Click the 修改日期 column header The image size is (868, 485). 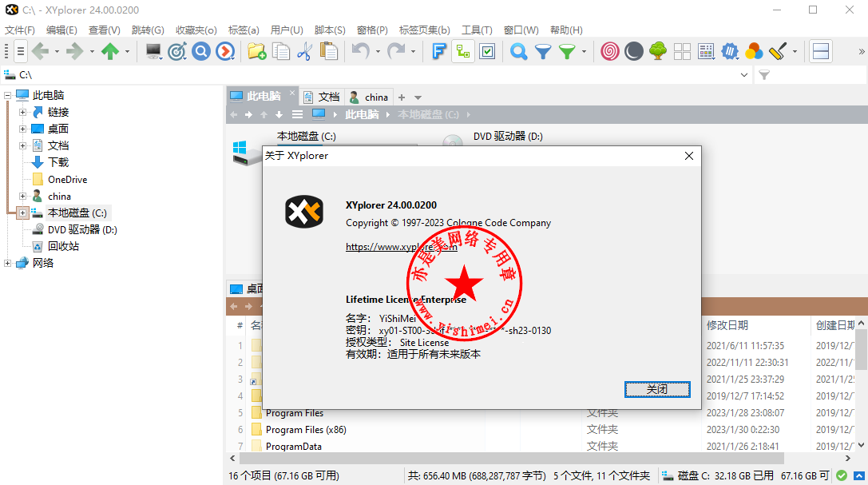(727, 325)
